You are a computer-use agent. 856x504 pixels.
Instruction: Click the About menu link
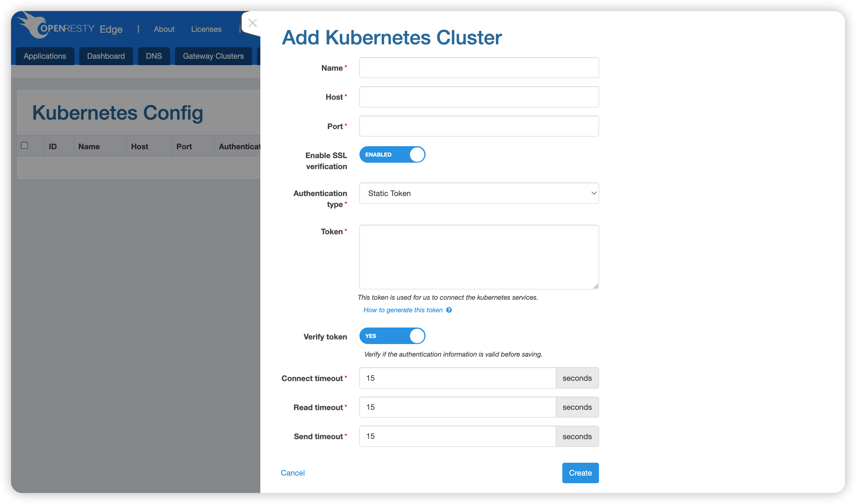(164, 29)
